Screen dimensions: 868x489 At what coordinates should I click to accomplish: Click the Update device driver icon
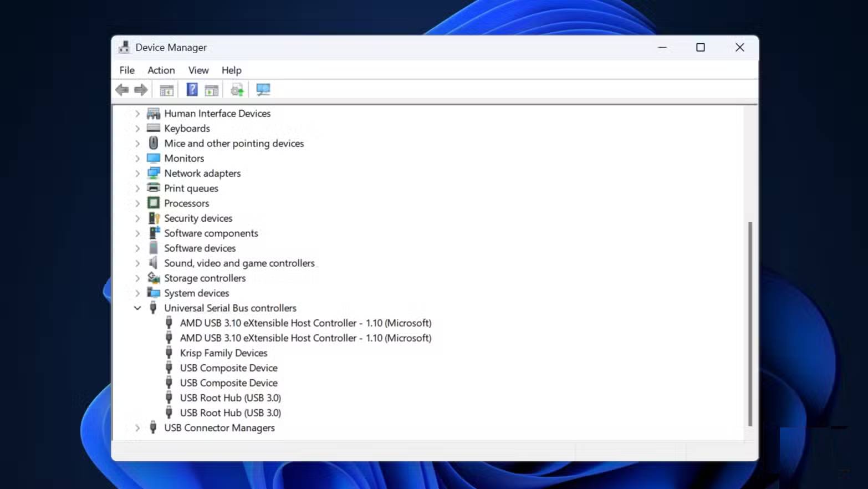tap(237, 90)
